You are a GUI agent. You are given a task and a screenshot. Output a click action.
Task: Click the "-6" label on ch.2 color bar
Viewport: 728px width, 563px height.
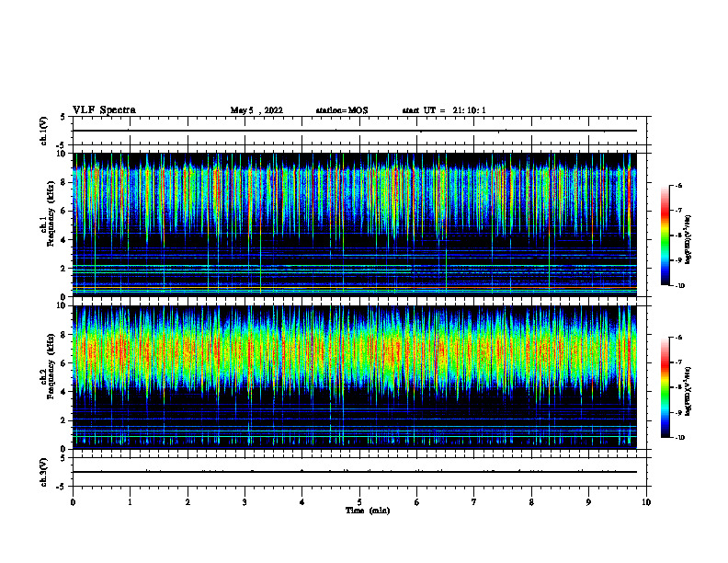[678, 338]
